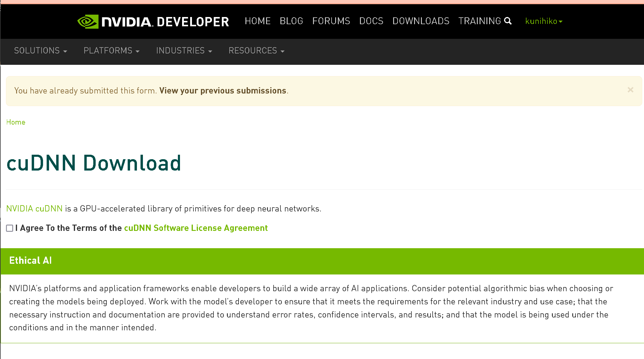The height and width of the screenshot is (359, 644).
Task: Open the kunihiko account dropdown
Action: pyautogui.click(x=544, y=21)
